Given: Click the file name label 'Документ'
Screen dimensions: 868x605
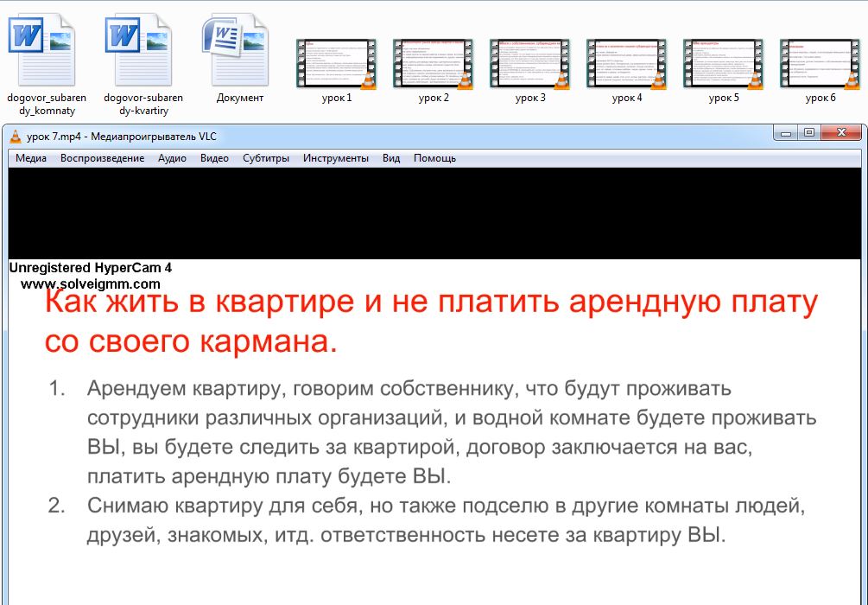Looking at the screenshot, I should pyautogui.click(x=240, y=98).
